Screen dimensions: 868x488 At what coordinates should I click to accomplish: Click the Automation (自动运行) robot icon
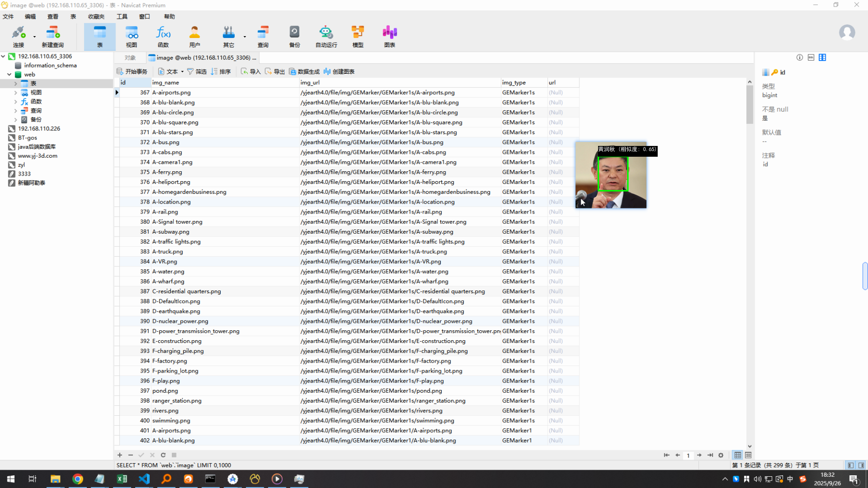pos(326,36)
